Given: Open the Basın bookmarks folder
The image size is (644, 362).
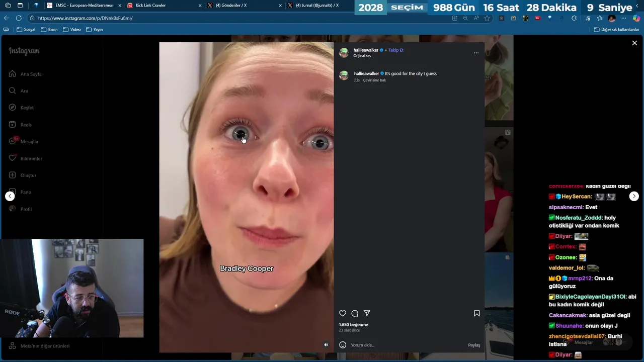Looking at the screenshot, I should (49, 30).
